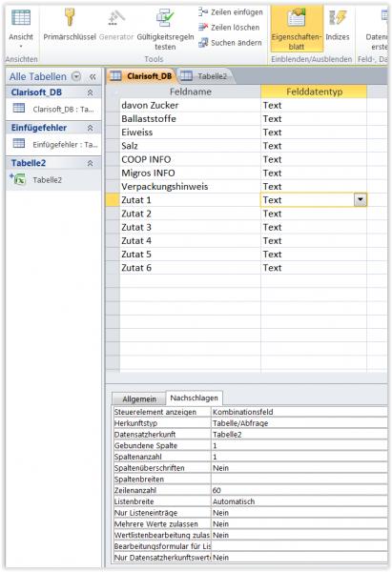The height and width of the screenshot is (572, 392).
Task: Click the field name Salz
Action: pos(130,146)
